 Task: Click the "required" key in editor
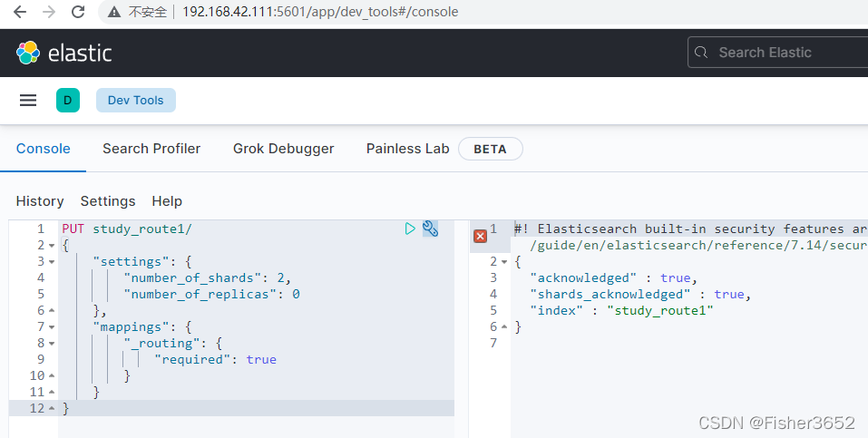point(192,359)
